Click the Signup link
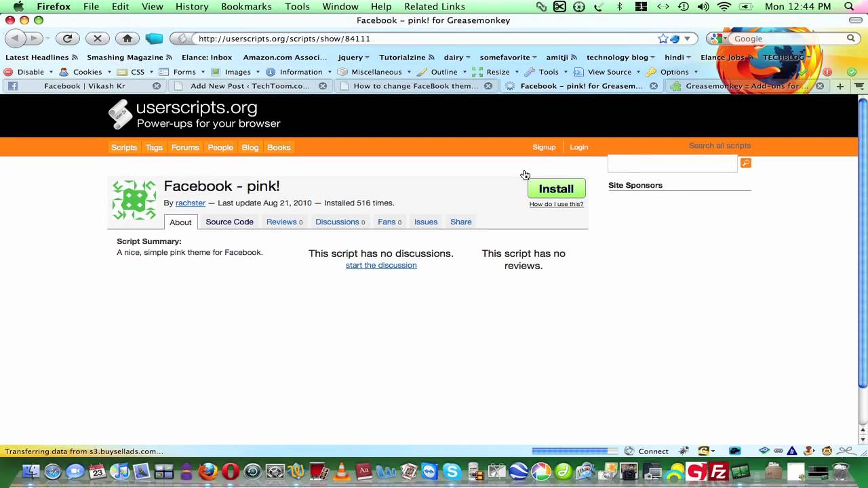Screen dimensions: 868x488 coord(544,147)
